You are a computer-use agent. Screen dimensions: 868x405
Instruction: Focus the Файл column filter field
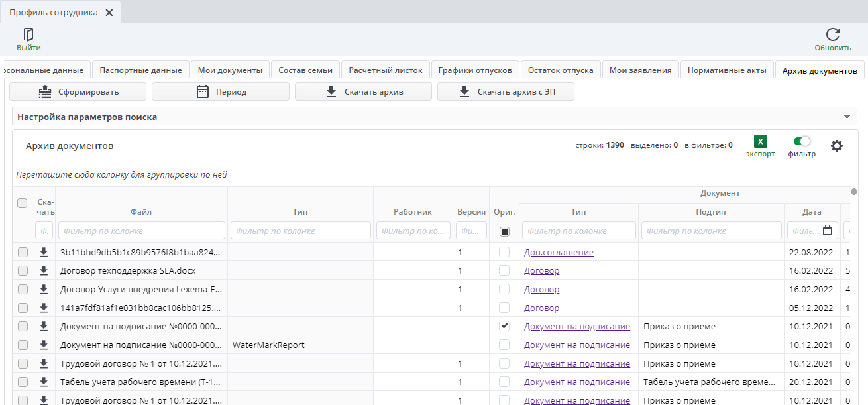click(142, 231)
